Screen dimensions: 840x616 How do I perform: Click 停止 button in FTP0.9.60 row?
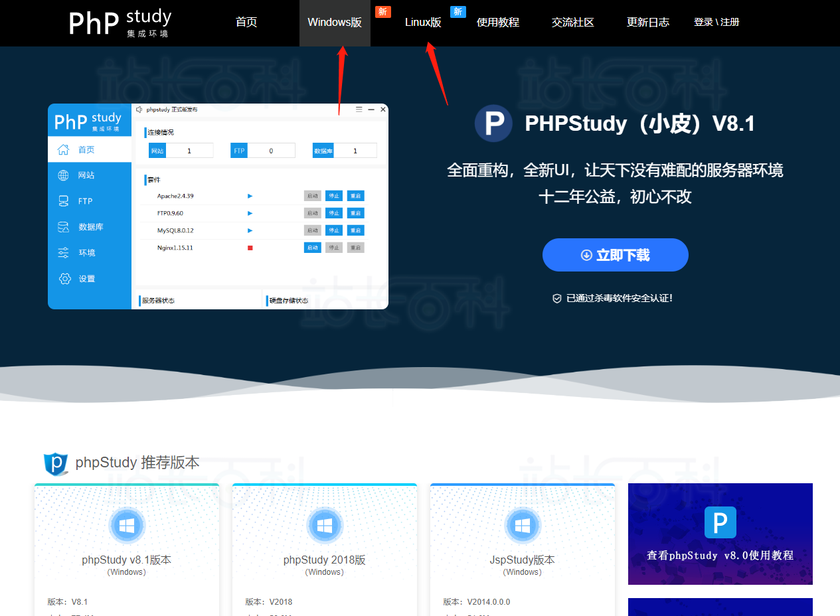tap(334, 213)
